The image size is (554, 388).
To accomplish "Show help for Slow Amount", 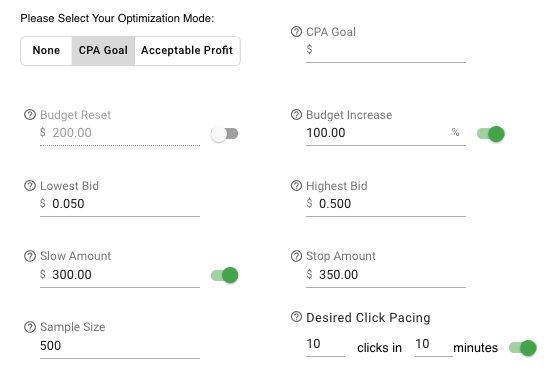I will click(x=30, y=256).
